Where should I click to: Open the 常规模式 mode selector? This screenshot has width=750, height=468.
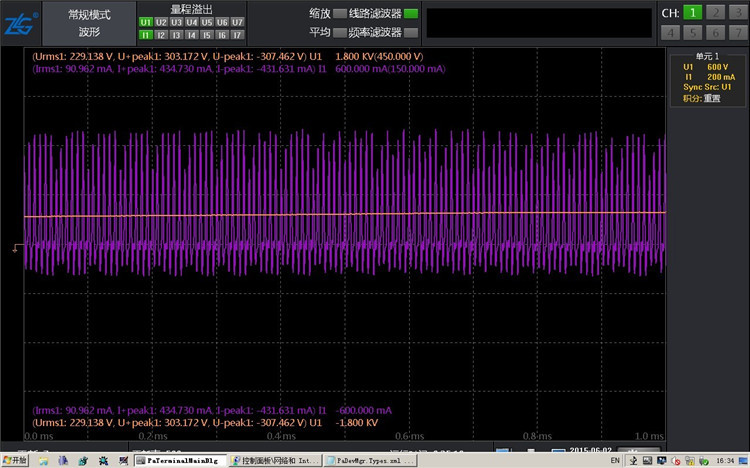tap(90, 15)
